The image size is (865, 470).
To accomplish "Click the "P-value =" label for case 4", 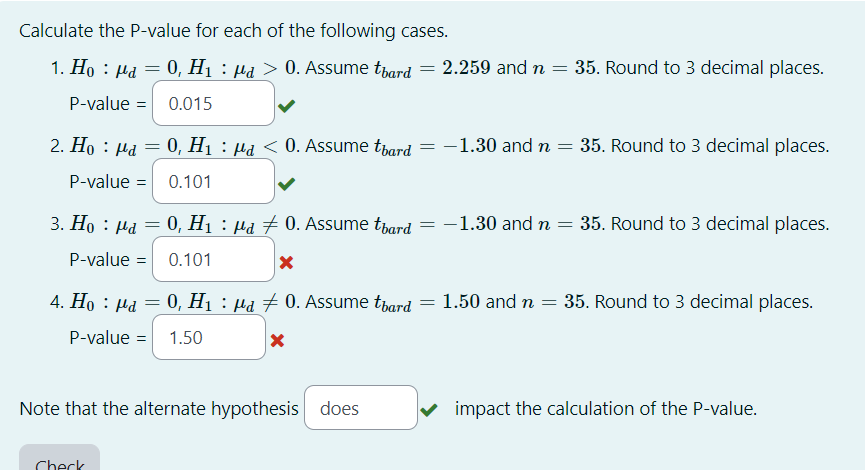I will pyautogui.click(x=108, y=338).
